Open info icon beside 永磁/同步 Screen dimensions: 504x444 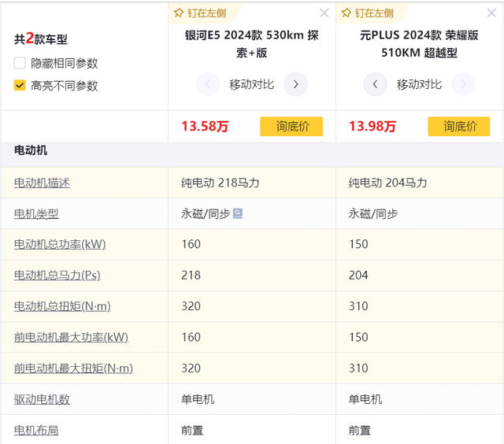pyautogui.click(x=238, y=213)
